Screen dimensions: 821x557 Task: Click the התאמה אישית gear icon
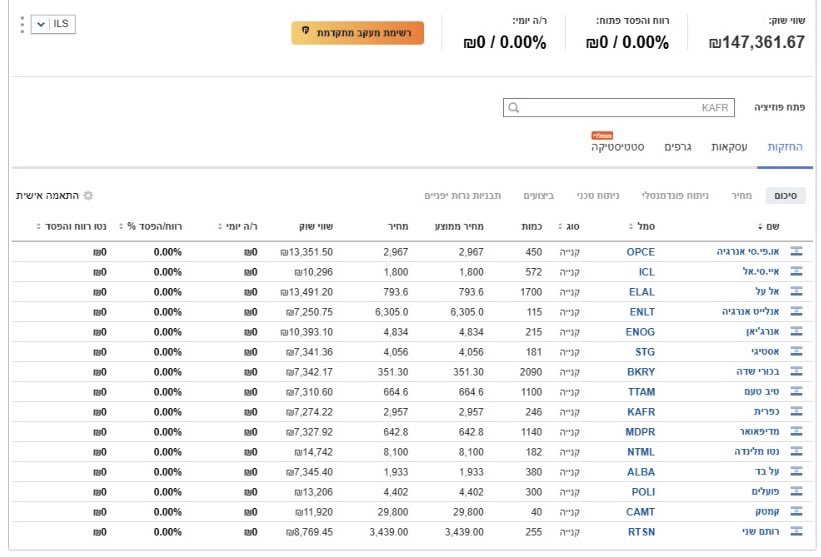pyautogui.click(x=88, y=196)
